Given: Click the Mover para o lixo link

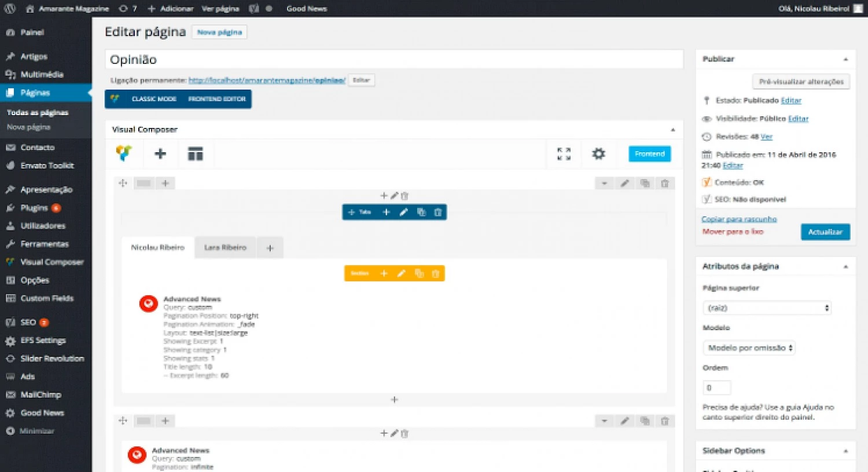Looking at the screenshot, I should coord(733,232).
